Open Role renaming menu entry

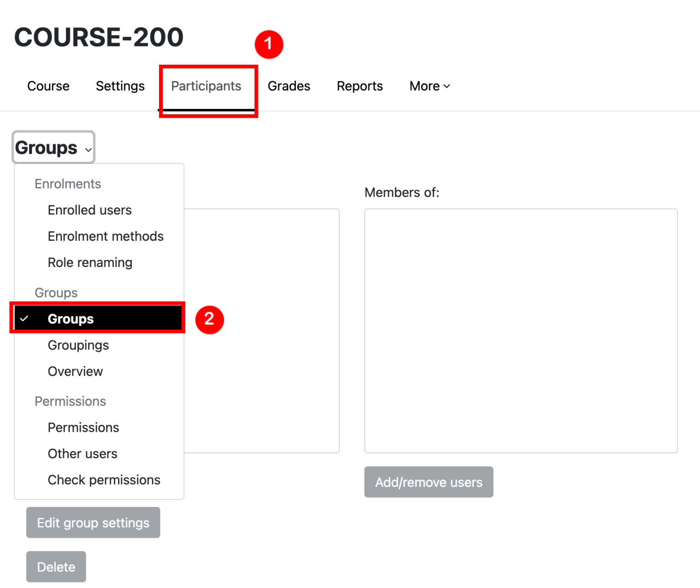[90, 263]
